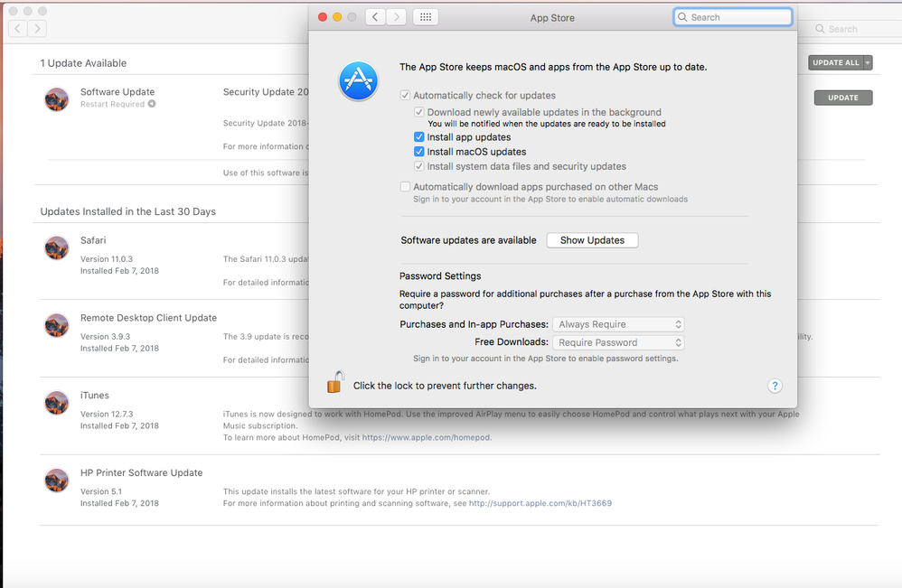Image resolution: width=902 pixels, height=588 pixels.
Task: Enable automatically download apps purchased on other Macs
Action: pos(405,187)
